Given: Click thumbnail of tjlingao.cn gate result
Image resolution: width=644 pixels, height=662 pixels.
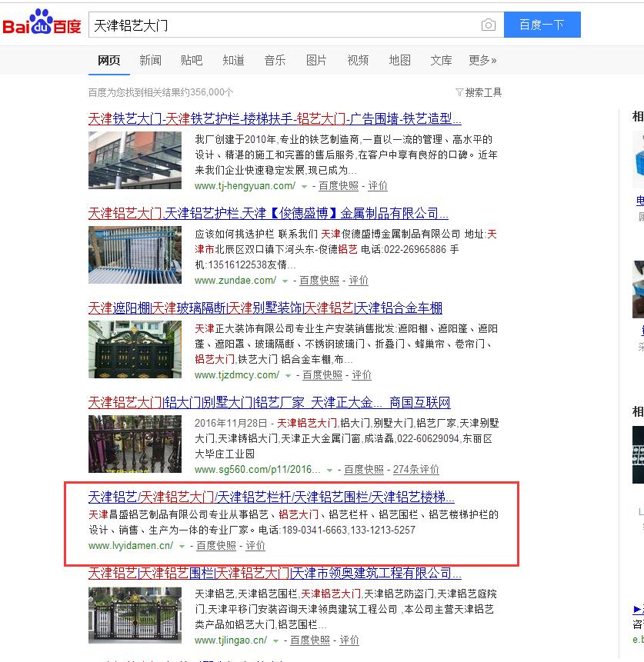Looking at the screenshot, I should [x=135, y=615].
